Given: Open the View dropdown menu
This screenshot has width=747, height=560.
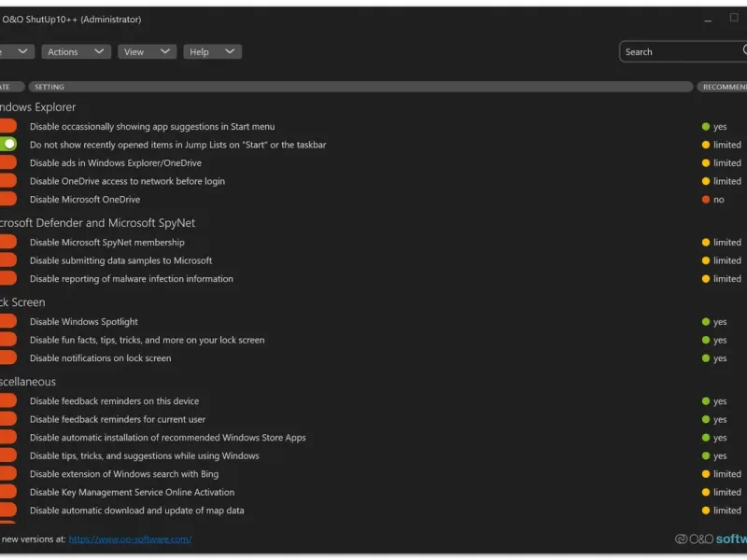Looking at the screenshot, I should [147, 51].
